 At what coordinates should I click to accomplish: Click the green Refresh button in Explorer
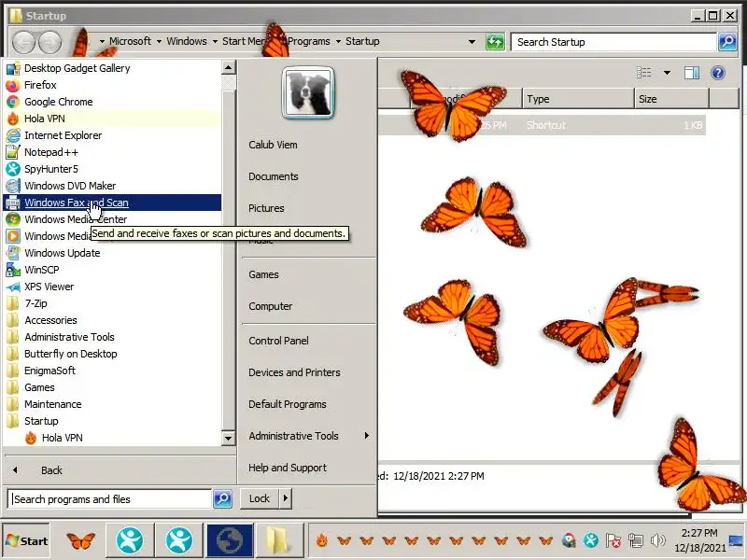click(495, 42)
